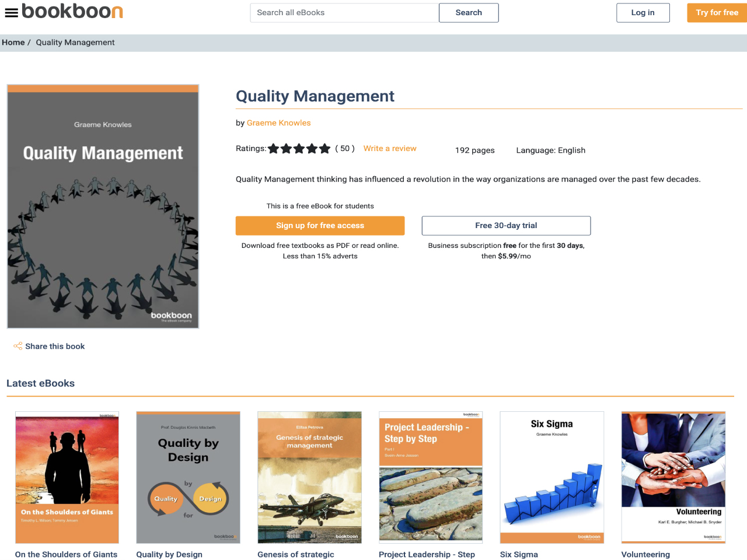
Task: Select the Quality Management breadcrumb
Action: coord(75,43)
